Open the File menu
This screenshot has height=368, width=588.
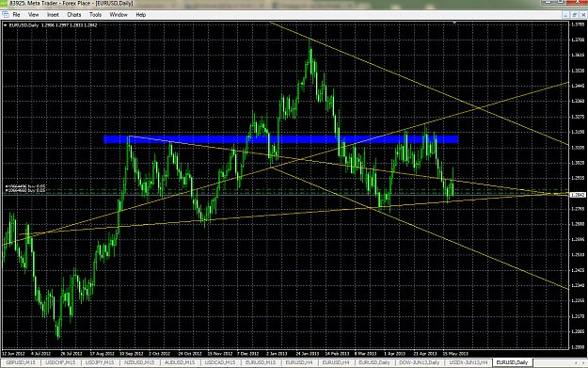pyautogui.click(x=16, y=15)
